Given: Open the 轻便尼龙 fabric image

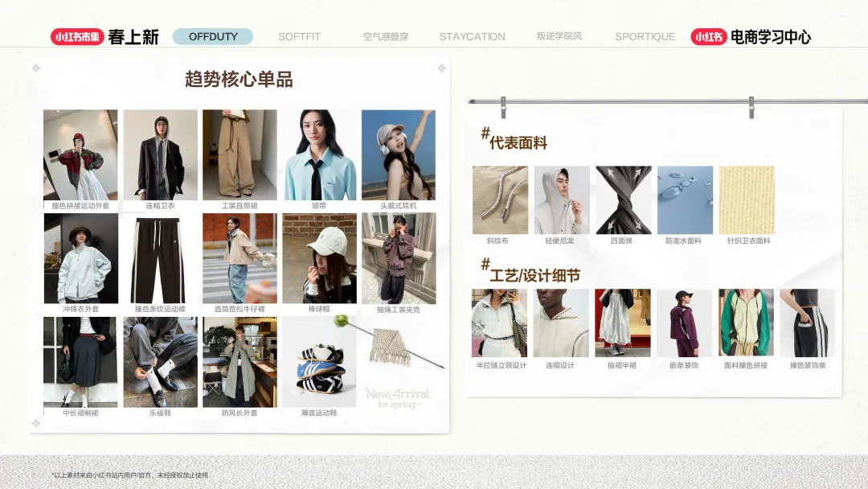Looking at the screenshot, I should pos(562,200).
